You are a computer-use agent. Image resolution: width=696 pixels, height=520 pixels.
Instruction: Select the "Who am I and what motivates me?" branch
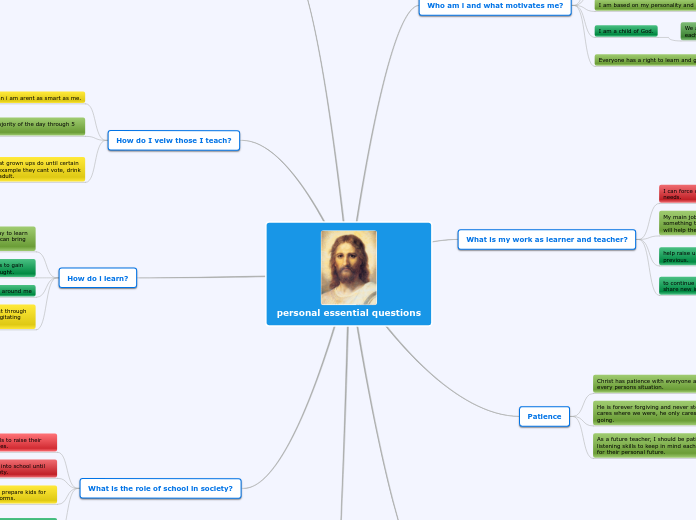[495, 7]
